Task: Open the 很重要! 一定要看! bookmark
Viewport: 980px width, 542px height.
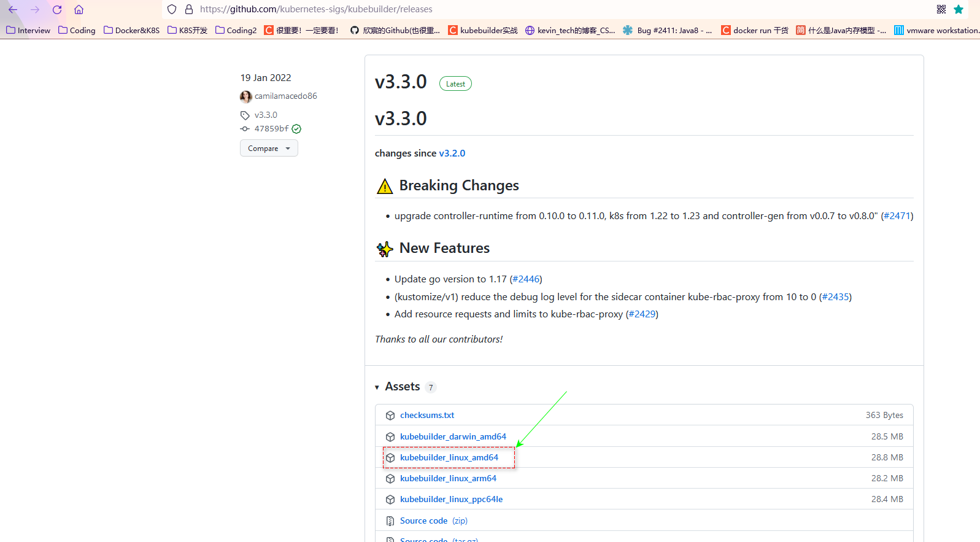Action: point(301,30)
